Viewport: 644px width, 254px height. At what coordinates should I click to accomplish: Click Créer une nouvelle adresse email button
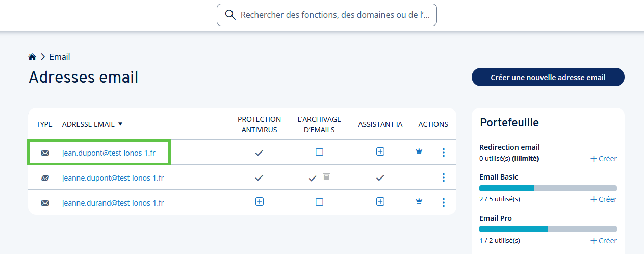tap(548, 77)
